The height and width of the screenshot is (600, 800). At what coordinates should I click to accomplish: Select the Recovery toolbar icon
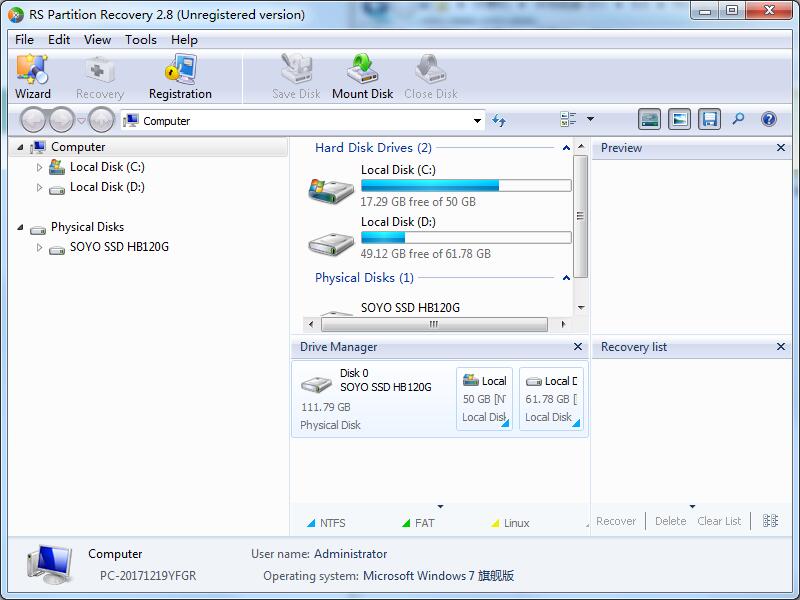click(99, 76)
